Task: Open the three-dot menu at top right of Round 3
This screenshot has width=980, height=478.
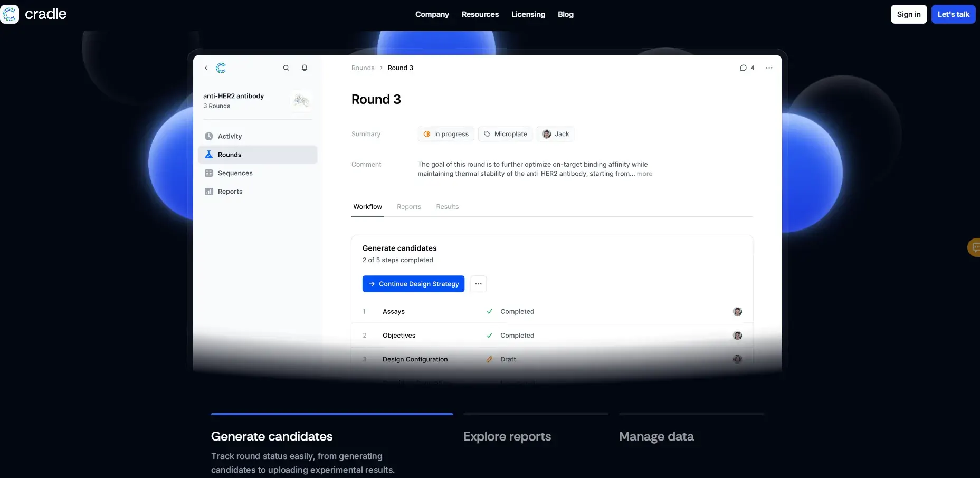Action: (x=769, y=68)
